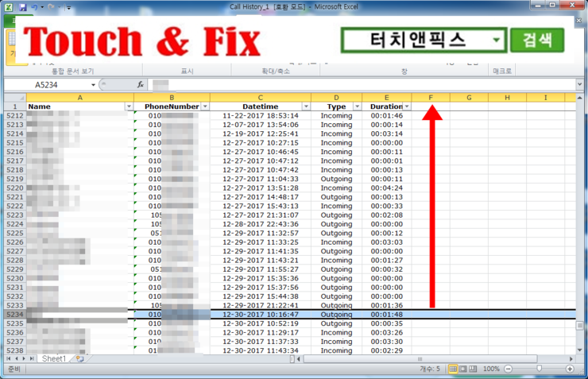Zoom out with the minus button
The width and height of the screenshot is (588, 379).
(x=508, y=369)
